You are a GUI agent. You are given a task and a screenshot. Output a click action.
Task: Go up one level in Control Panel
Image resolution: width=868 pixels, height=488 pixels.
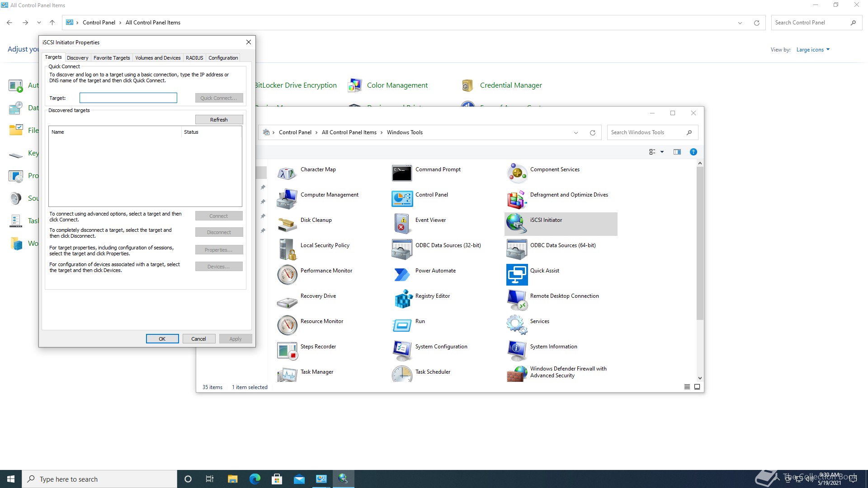point(52,23)
